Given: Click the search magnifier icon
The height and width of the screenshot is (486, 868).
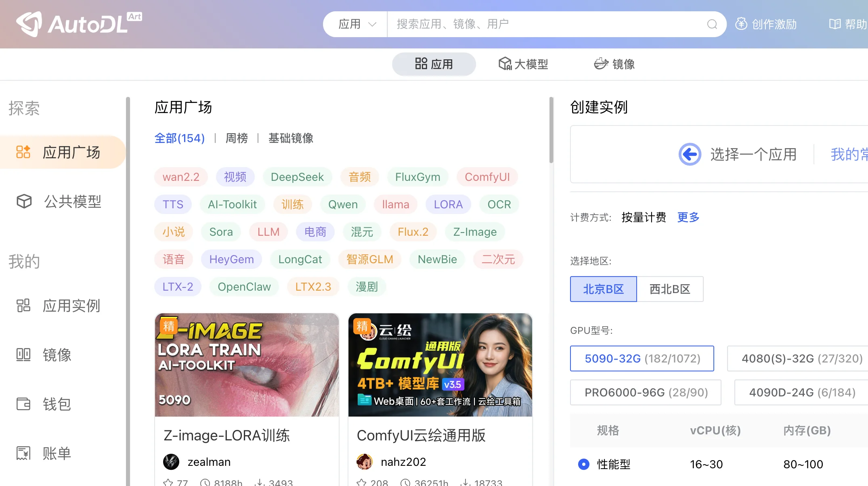Looking at the screenshot, I should pos(712,24).
